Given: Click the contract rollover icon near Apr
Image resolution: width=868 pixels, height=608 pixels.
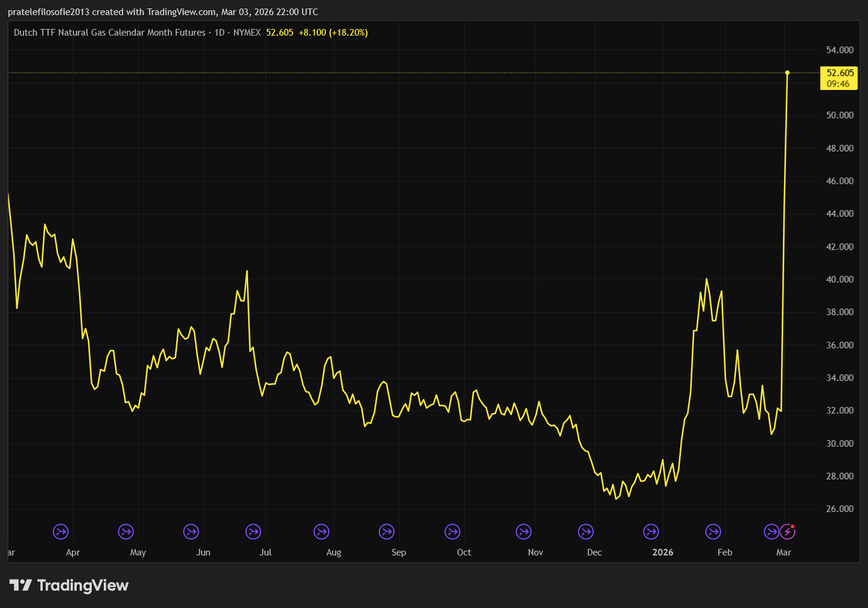Looking at the screenshot, I should [x=60, y=532].
